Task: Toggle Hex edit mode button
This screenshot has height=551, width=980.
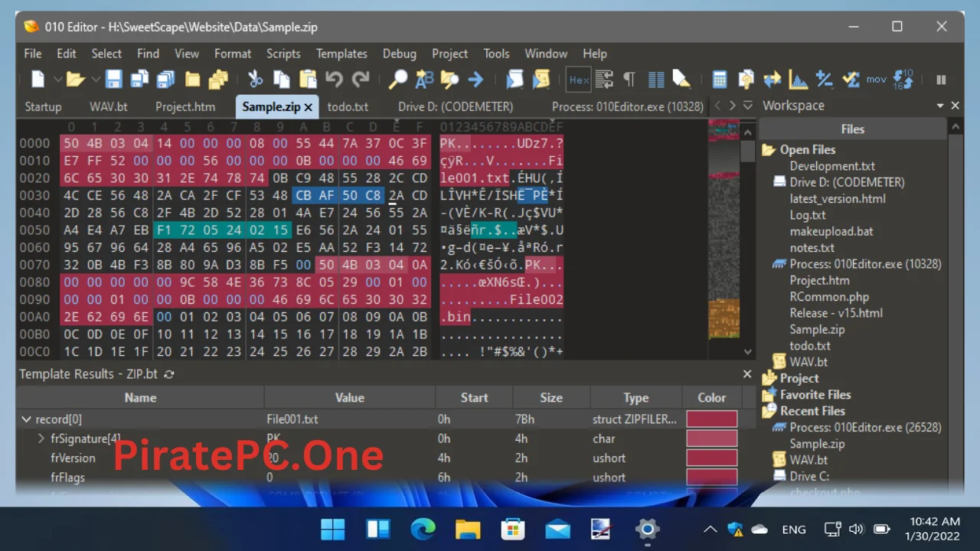Action: point(579,80)
